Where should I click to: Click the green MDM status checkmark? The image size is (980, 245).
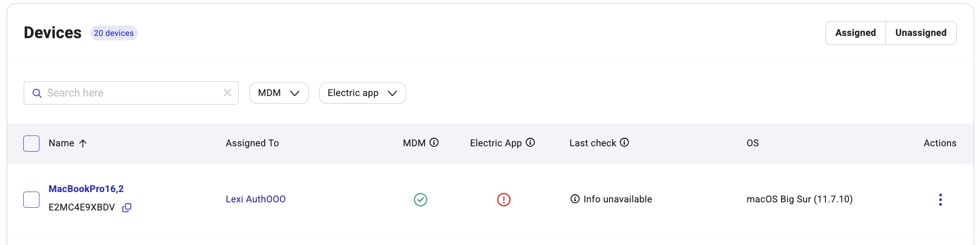[421, 200]
